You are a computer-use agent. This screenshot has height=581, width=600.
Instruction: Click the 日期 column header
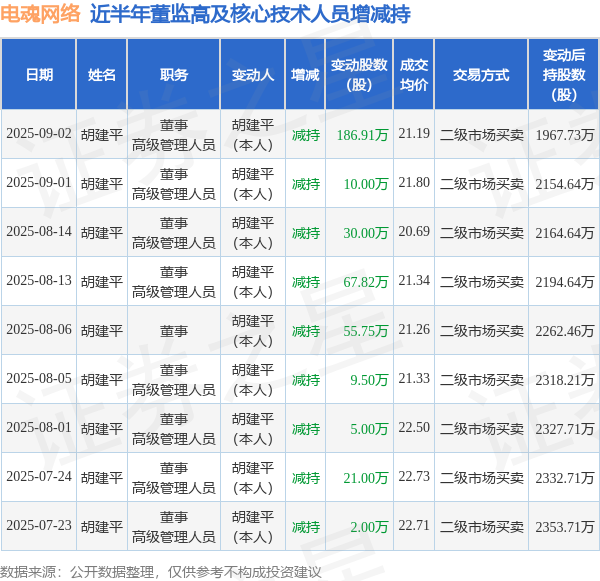pos(39,75)
